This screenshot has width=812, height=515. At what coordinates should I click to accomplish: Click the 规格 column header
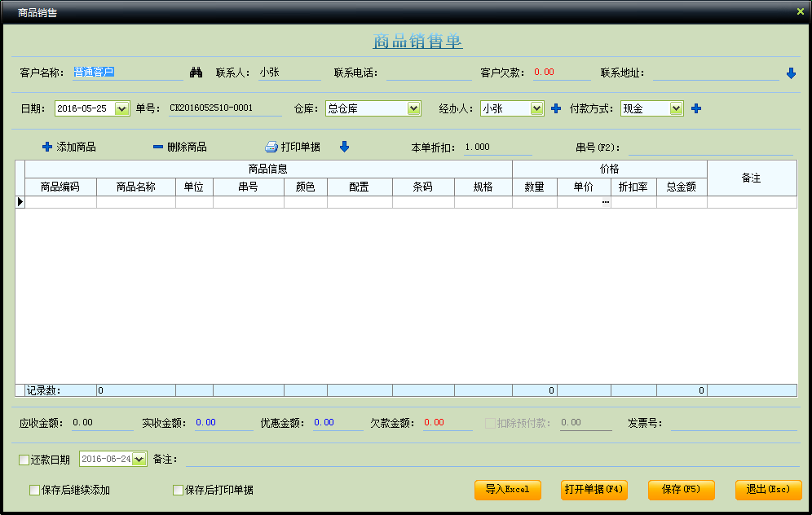pyautogui.click(x=483, y=187)
